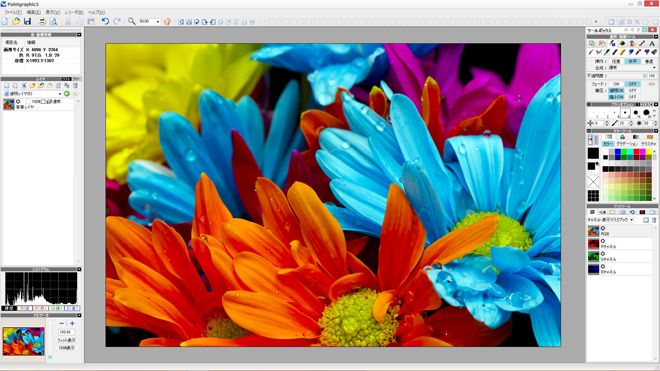Collapse the histogram panel header arrow
Screen dimensions: 660x371
tap(79, 269)
